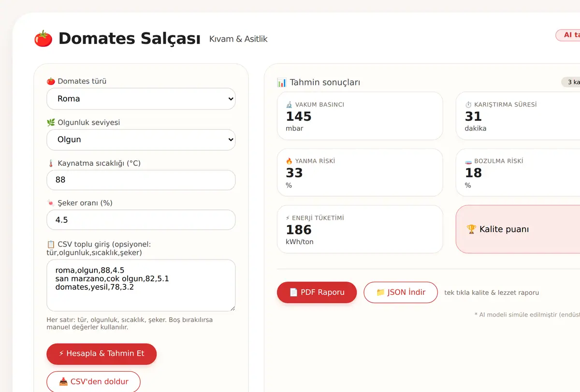580x392 pixels.
Task: Click the small tomato icon beside Domates türü
Action: tap(51, 81)
